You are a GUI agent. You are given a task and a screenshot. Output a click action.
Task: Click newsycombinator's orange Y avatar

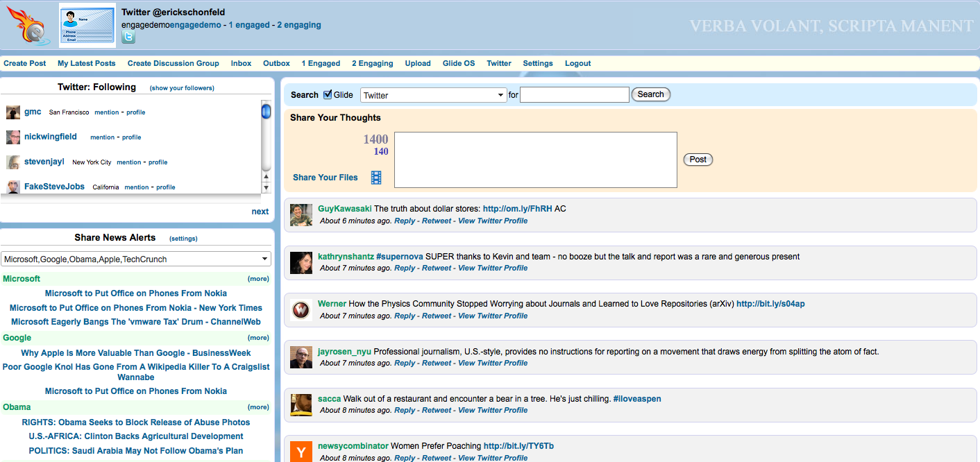tap(301, 451)
